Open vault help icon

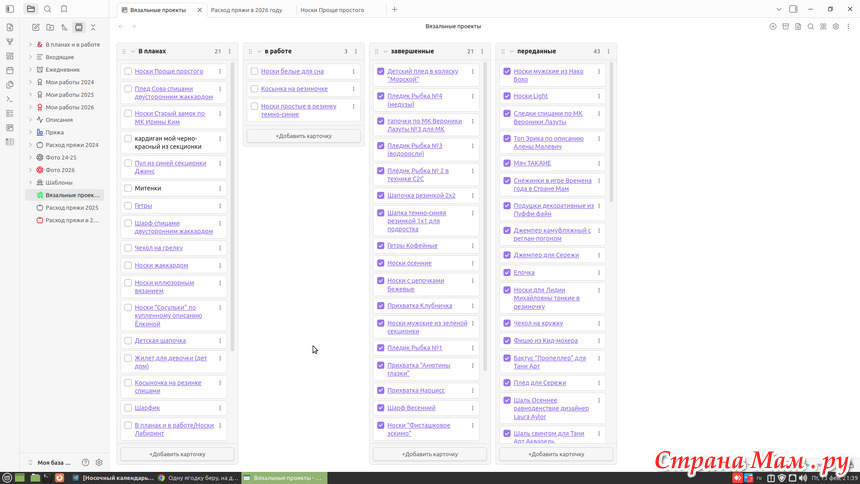(84, 463)
